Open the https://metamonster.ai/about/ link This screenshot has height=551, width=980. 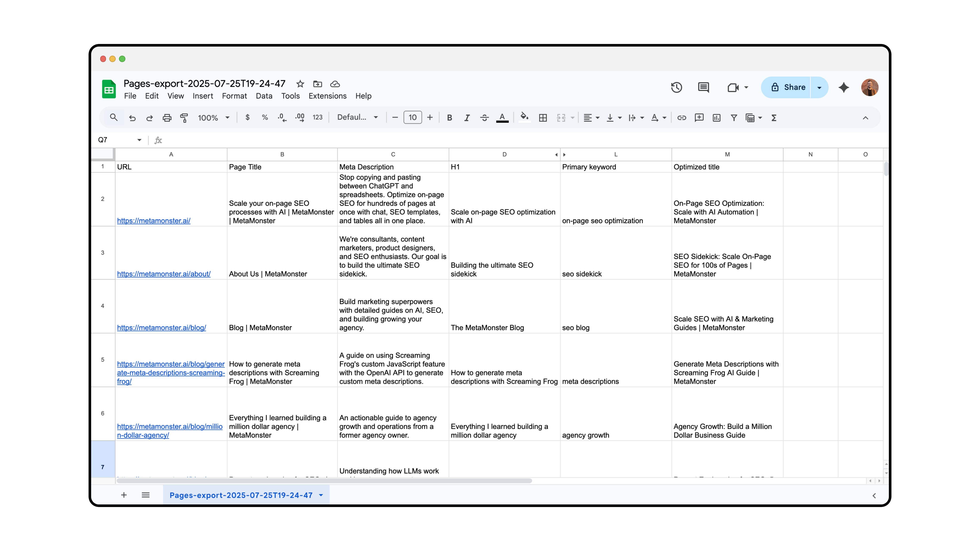(164, 274)
